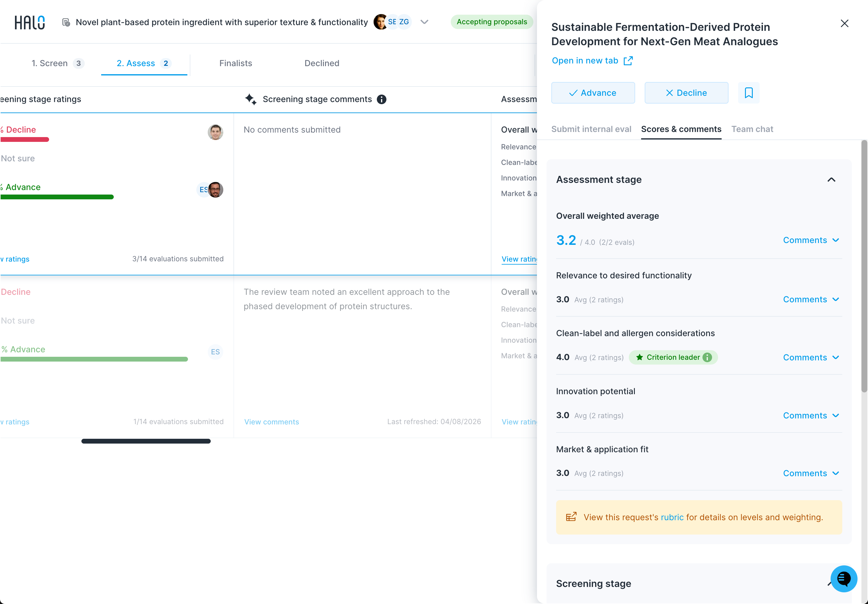Expand Comments for Innovation potential

(x=811, y=415)
